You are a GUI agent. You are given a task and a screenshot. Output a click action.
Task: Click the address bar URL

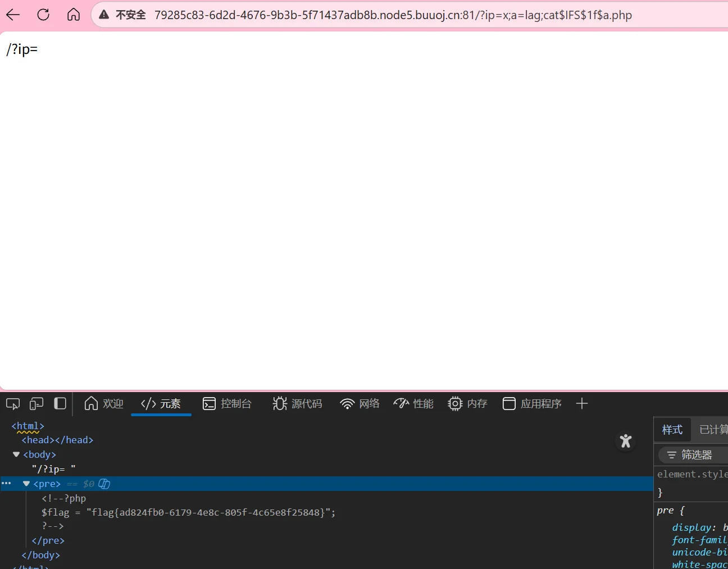(393, 15)
